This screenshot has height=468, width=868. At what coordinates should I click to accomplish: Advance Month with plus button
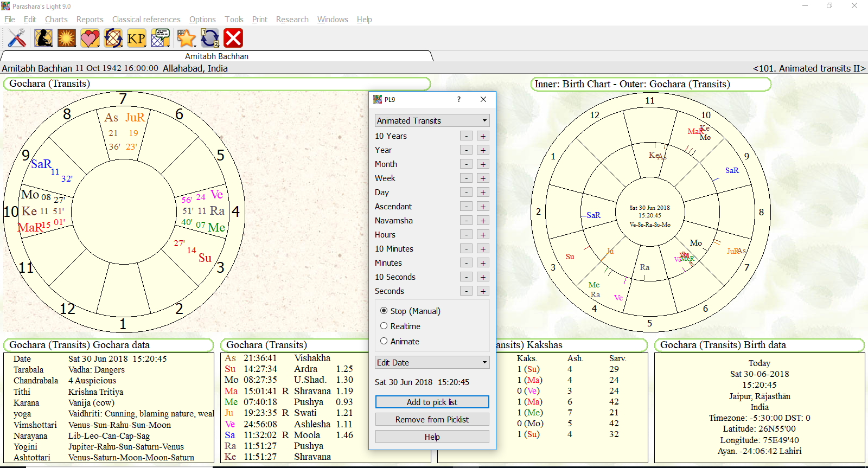click(483, 164)
